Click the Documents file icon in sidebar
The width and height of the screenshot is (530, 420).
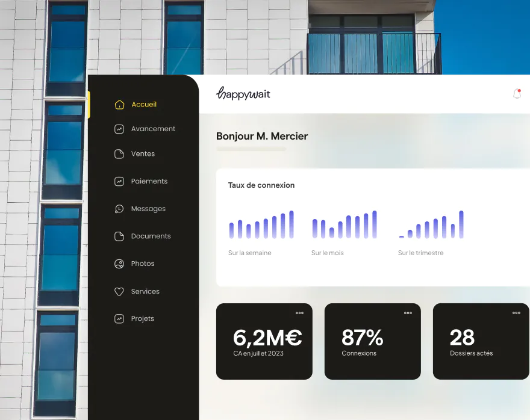pos(119,236)
